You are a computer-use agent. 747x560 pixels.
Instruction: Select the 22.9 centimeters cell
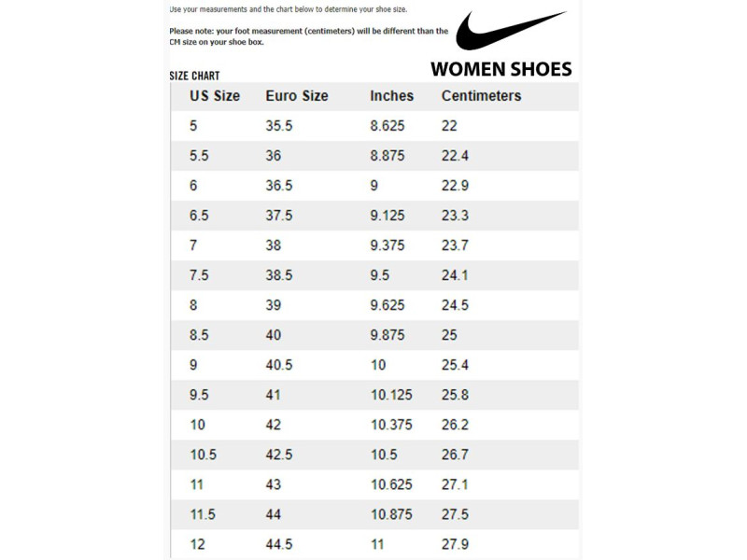455,186
